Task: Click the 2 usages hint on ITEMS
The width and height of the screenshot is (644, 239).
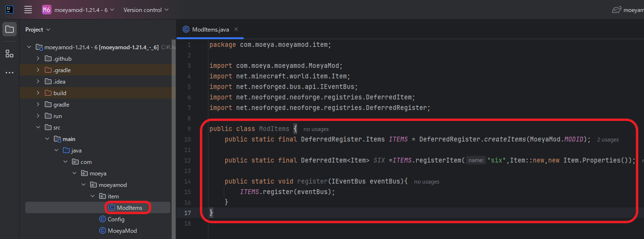Action: click(608, 140)
